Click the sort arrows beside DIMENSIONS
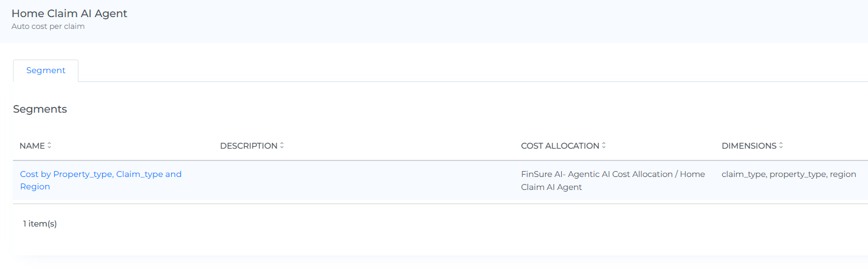868x269 pixels. coord(781,146)
